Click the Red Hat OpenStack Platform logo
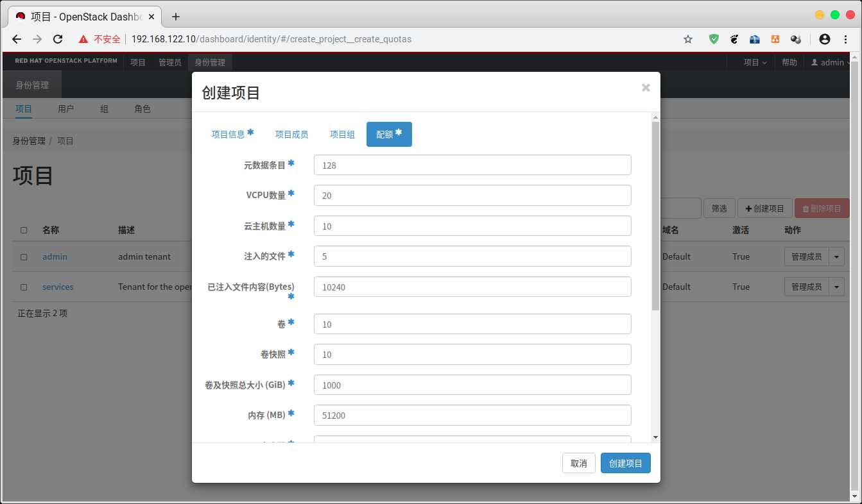862x504 pixels. click(x=66, y=62)
